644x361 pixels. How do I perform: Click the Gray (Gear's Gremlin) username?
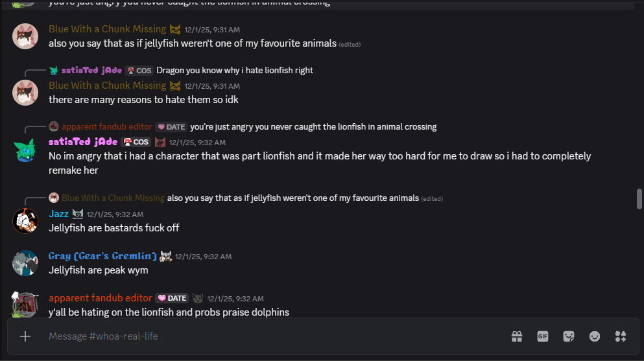[x=102, y=256]
